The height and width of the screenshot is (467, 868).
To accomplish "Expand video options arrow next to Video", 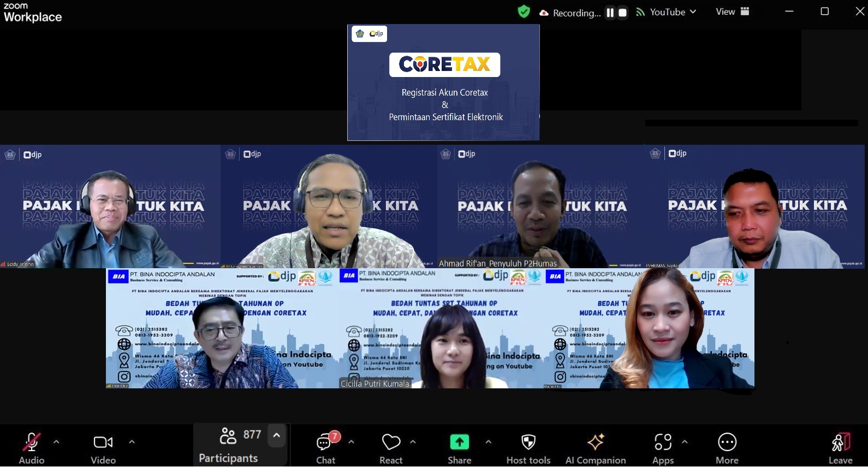I will tap(132, 442).
